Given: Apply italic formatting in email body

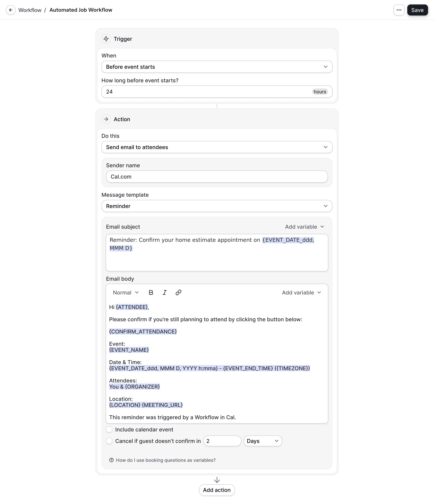Looking at the screenshot, I should coord(165,292).
